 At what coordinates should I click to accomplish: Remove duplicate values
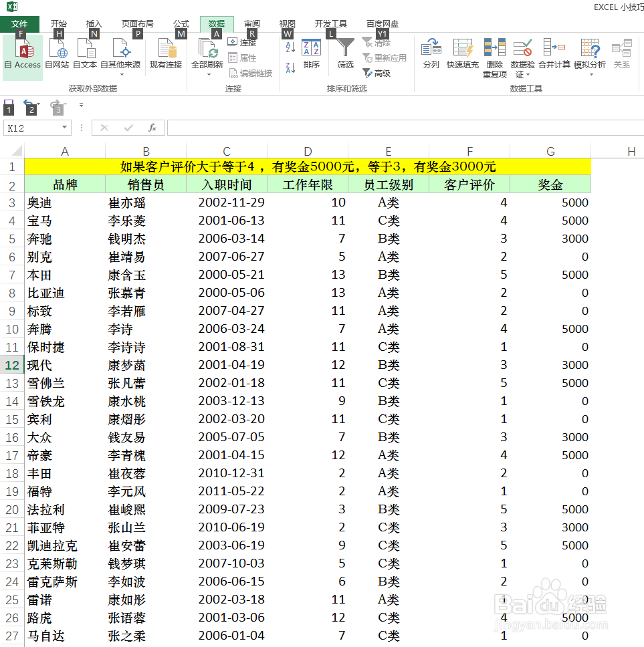pyautogui.click(x=495, y=58)
